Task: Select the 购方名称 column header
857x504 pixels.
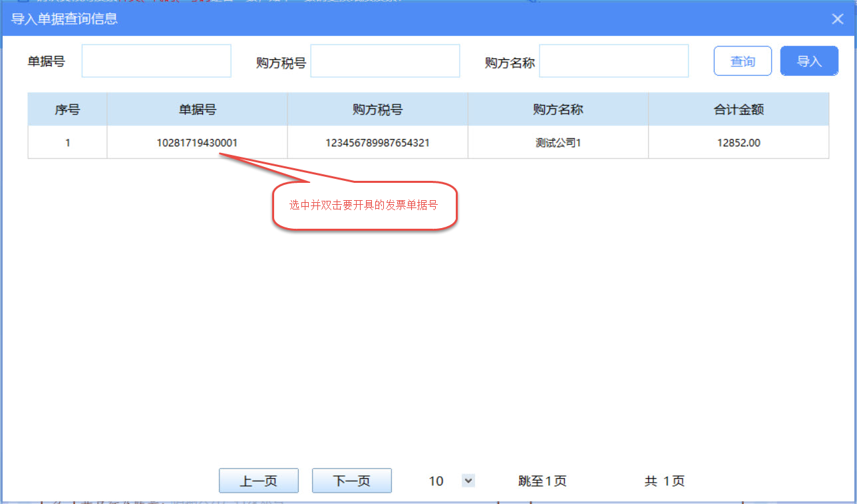Action: tap(558, 110)
